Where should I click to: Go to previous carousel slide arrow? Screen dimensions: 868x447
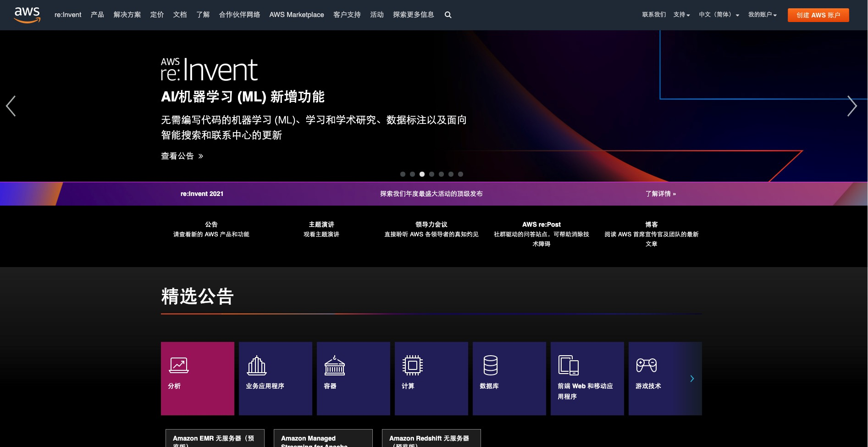(11, 106)
